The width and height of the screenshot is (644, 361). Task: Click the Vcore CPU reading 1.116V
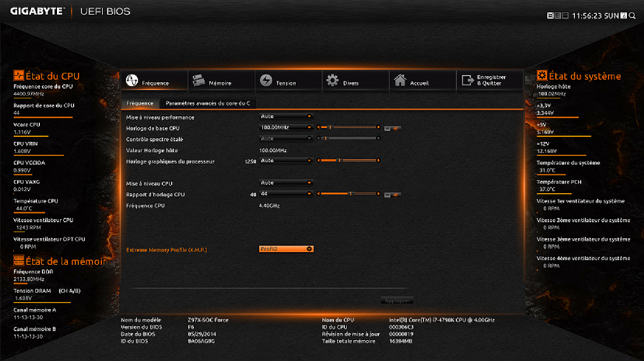tap(22, 132)
